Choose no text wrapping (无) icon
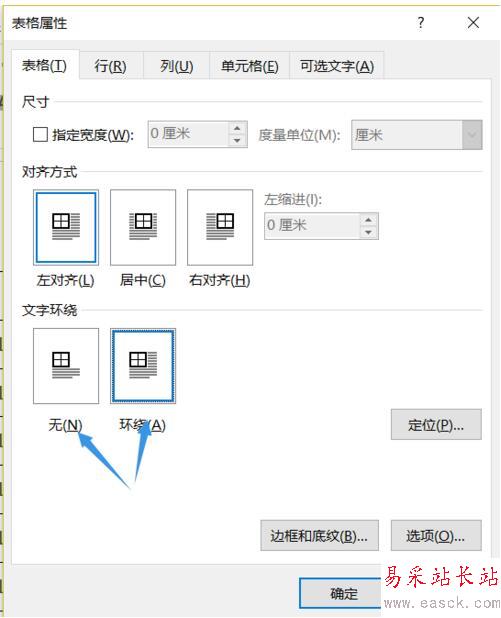The image size is (501, 618). pos(66,366)
